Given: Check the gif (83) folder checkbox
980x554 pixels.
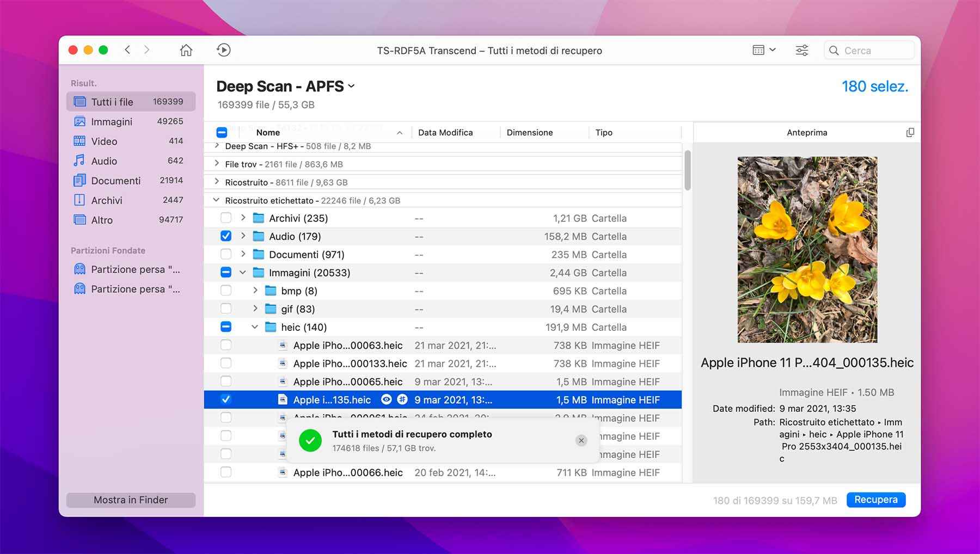Looking at the screenshot, I should (226, 309).
